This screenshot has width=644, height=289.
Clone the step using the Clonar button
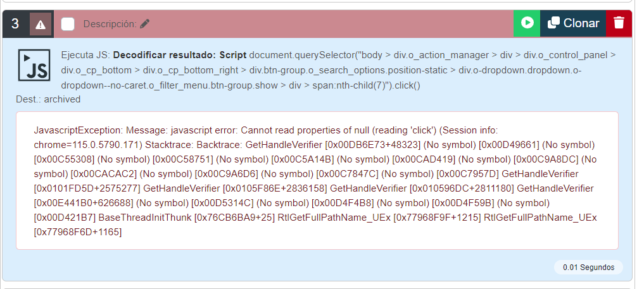[573, 23]
